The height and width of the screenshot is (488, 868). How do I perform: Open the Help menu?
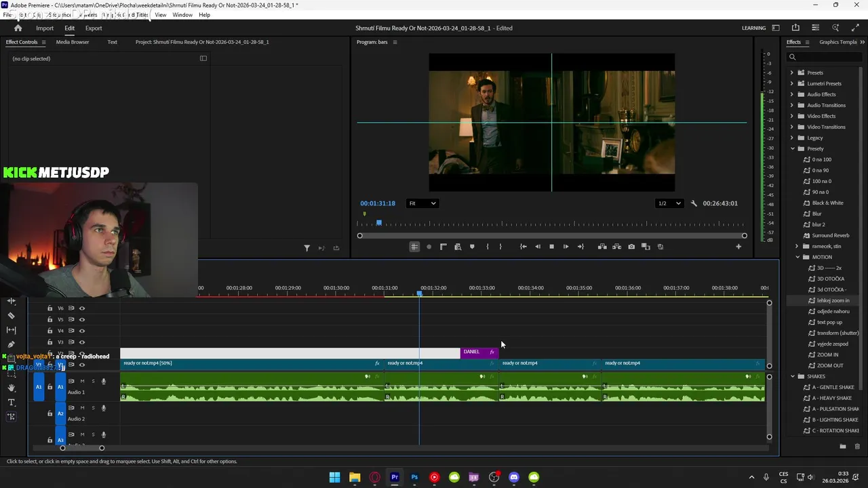pyautogui.click(x=204, y=15)
